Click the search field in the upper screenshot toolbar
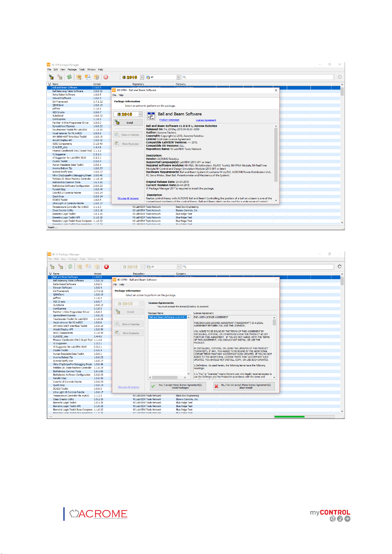392x554 pixels. (257, 77)
